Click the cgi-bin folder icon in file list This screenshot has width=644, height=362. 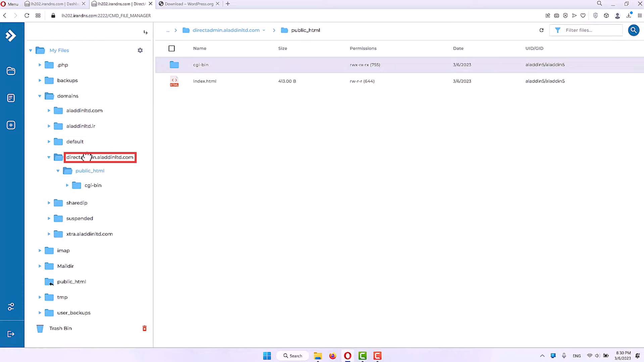(x=174, y=65)
